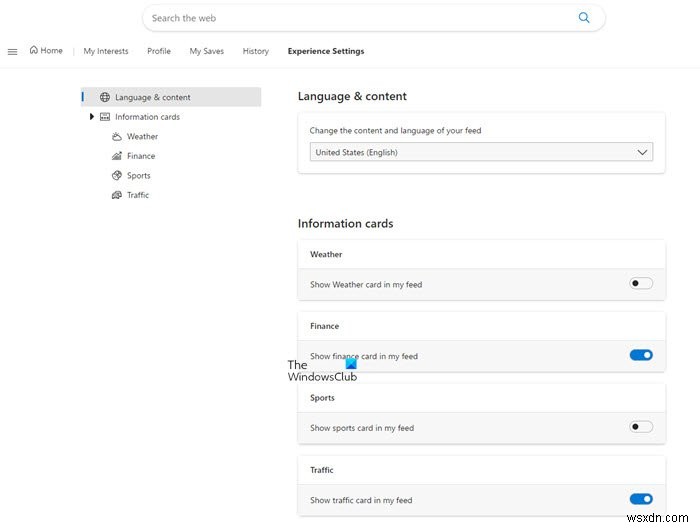This screenshot has width=700, height=528.
Task: Disable the finance card toggle
Action: point(641,355)
